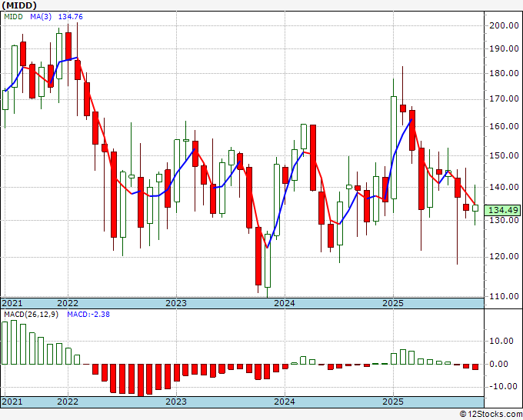This screenshot has width=523, height=420.
Task: Click the 190.00 price axis label
Action: [x=504, y=48]
